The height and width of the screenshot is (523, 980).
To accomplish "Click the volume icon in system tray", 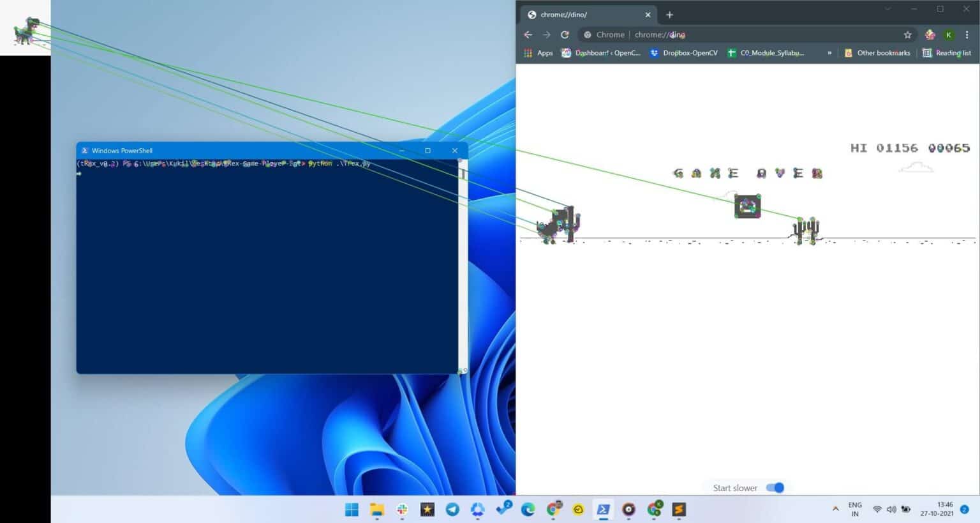I will point(891,509).
